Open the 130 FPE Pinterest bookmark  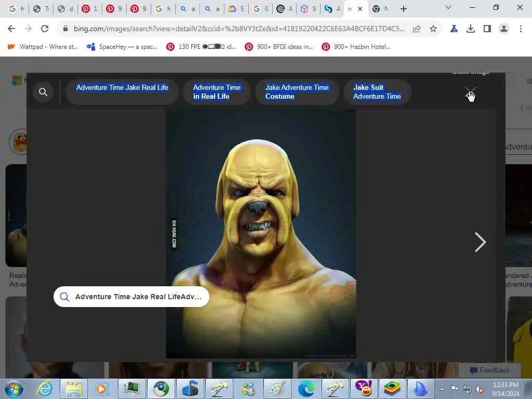click(x=201, y=47)
